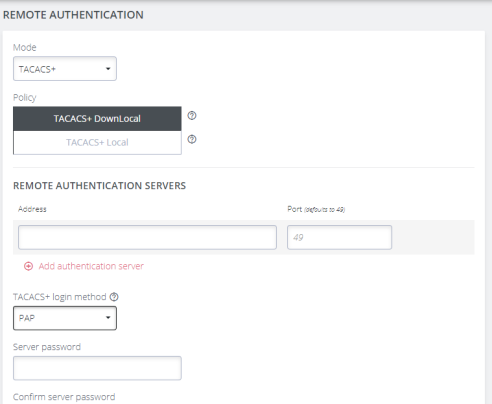This screenshot has width=492, height=404.
Task: Show help for TACACS+ login method
Action: (x=114, y=297)
